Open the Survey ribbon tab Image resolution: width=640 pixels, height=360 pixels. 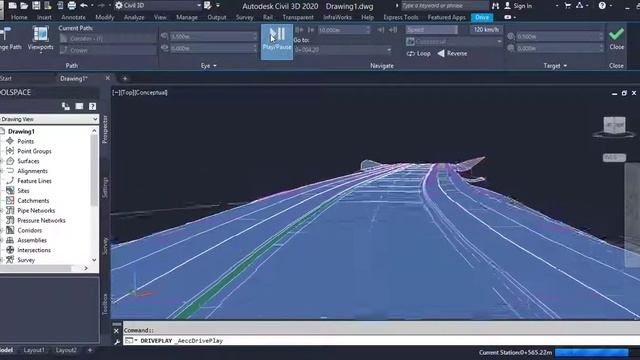(x=244, y=17)
